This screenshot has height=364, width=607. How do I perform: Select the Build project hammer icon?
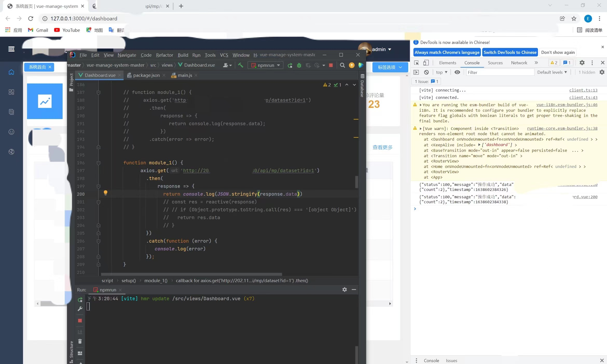pyautogui.click(x=240, y=65)
